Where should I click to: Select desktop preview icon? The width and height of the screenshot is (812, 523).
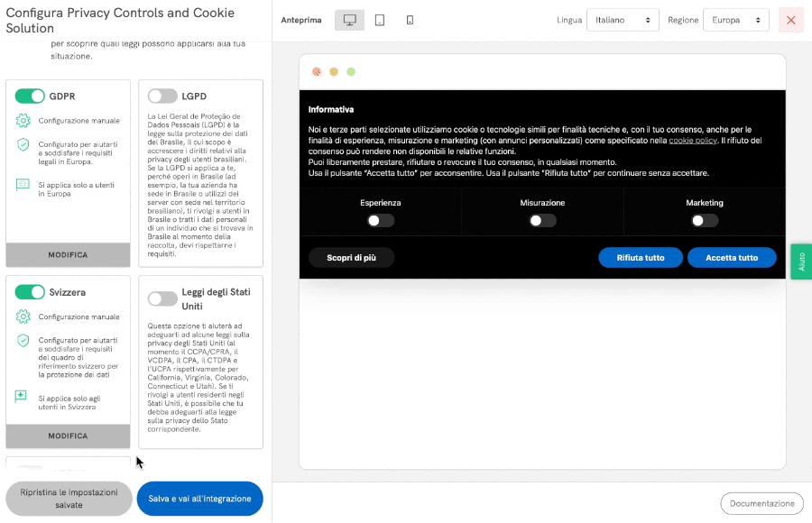coord(349,20)
